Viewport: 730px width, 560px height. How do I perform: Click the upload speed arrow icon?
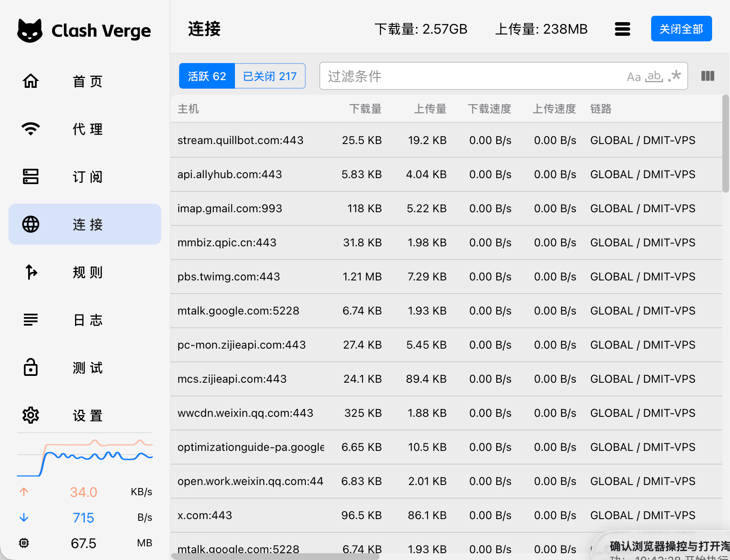click(x=24, y=492)
